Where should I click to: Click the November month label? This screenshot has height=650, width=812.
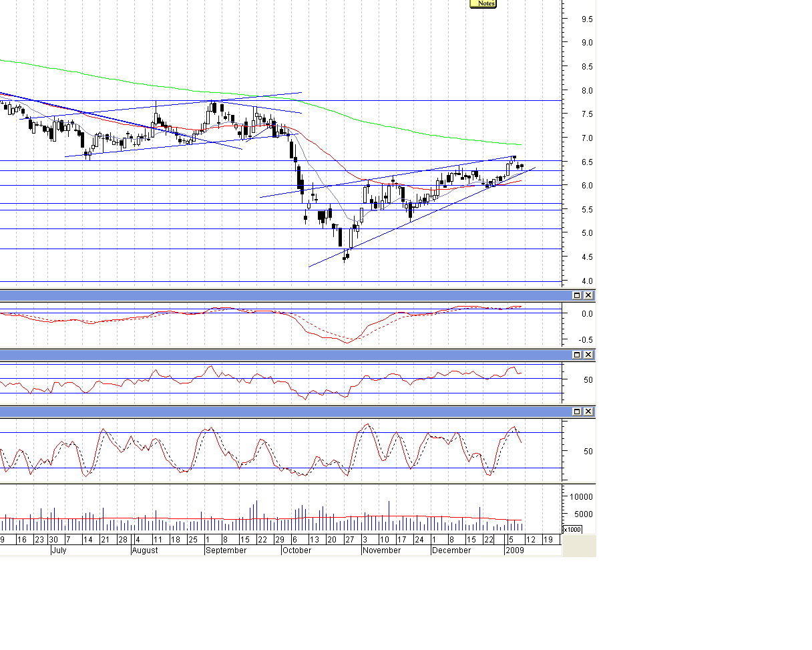tap(382, 550)
